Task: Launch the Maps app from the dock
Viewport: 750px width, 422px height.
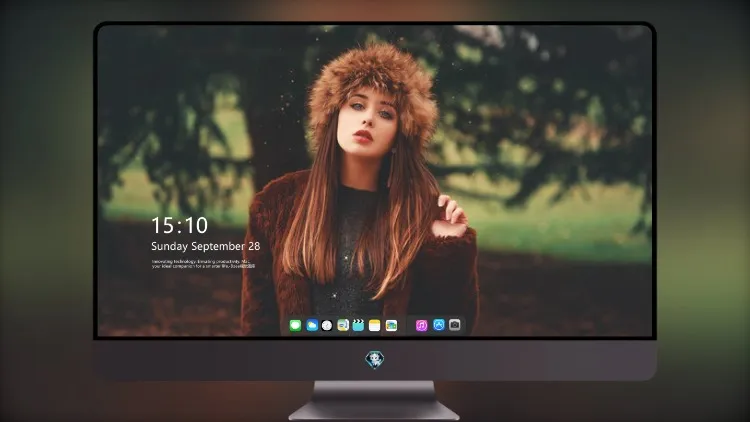Action: [x=343, y=325]
